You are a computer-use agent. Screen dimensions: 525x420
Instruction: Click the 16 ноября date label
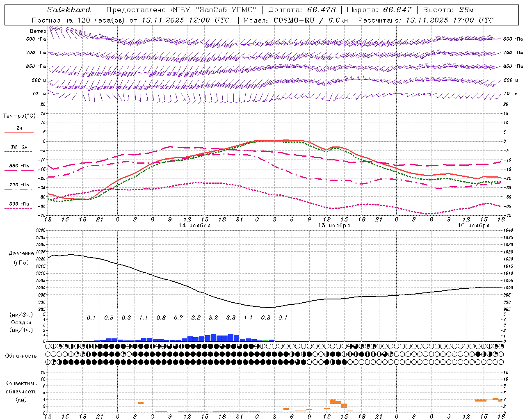pos(473,226)
